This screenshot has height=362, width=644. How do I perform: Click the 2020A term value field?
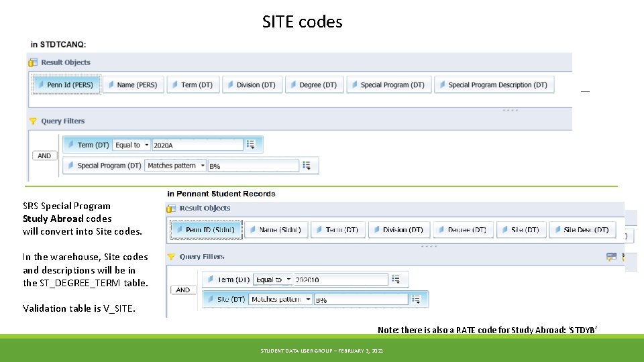197,145
